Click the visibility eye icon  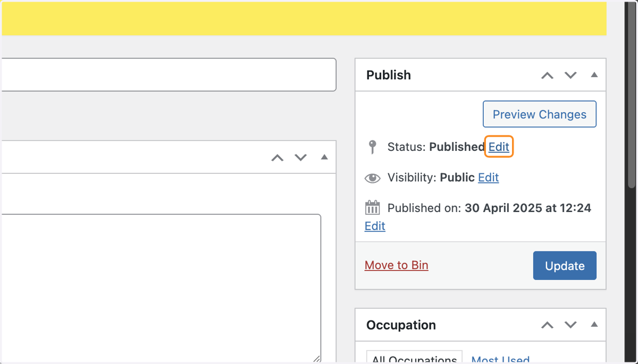(372, 178)
